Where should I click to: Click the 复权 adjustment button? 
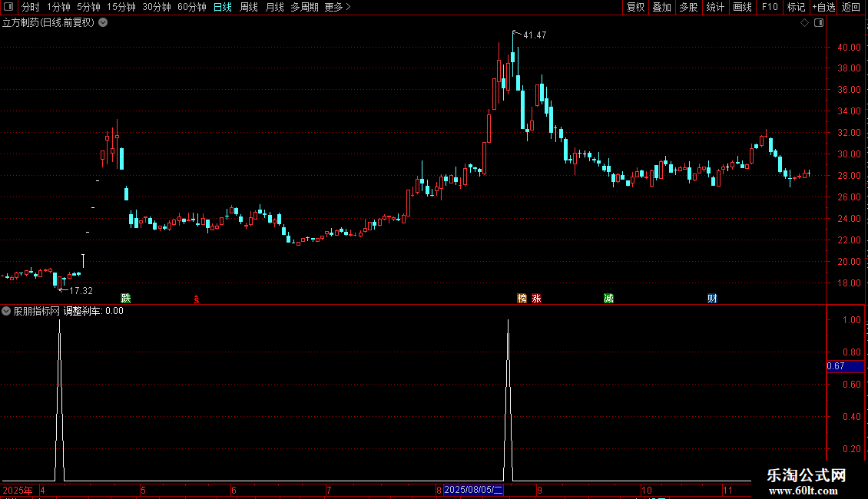[x=635, y=7]
